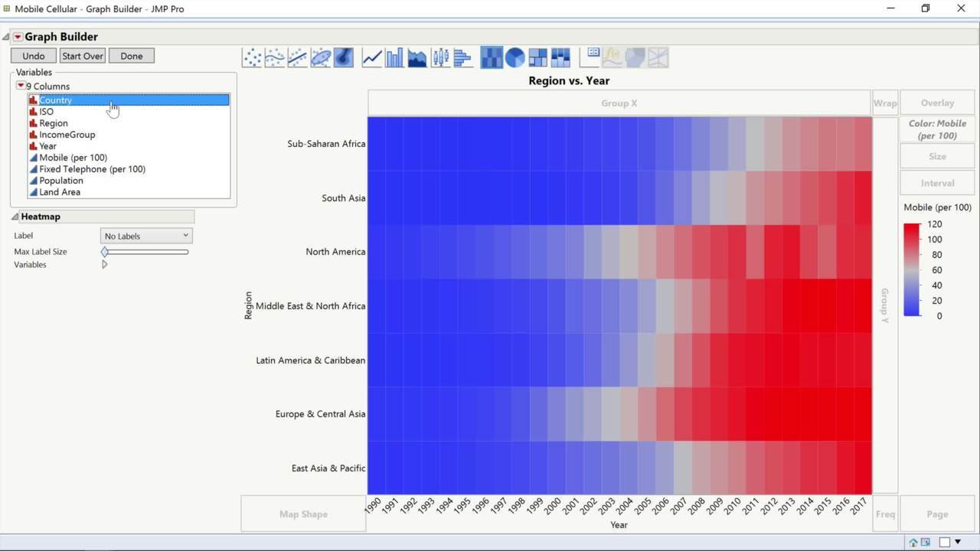Image resolution: width=980 pixels, height=551 pixels.
Task: Select the Mosaic plot element icon
Action: pos(560,57)
